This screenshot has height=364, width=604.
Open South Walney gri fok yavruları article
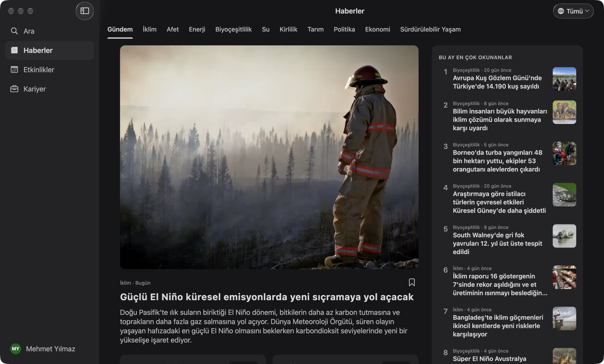pyautogui.click(x=498, y=244)
